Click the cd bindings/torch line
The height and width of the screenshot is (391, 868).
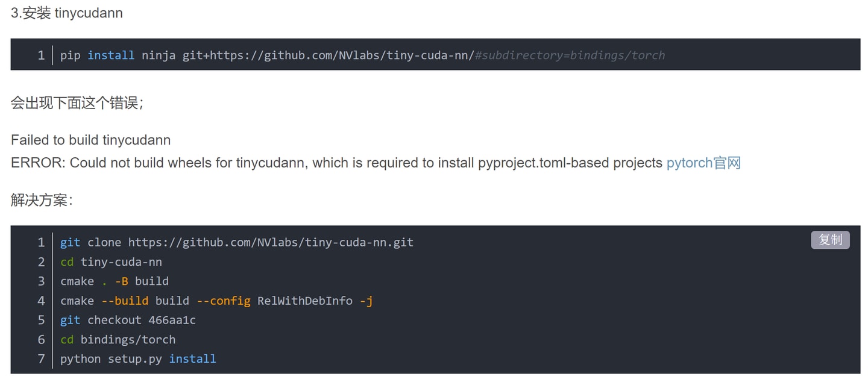coord(118,339)
